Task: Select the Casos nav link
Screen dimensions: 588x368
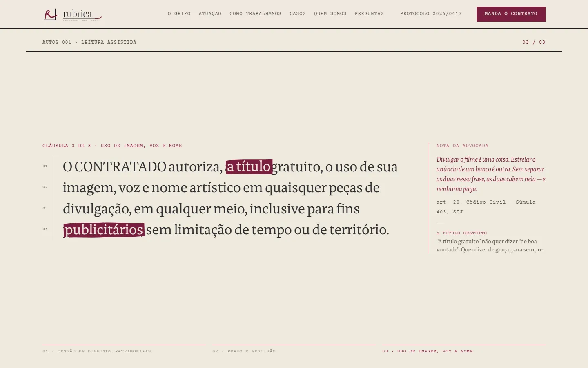Action: coord(298,14)
